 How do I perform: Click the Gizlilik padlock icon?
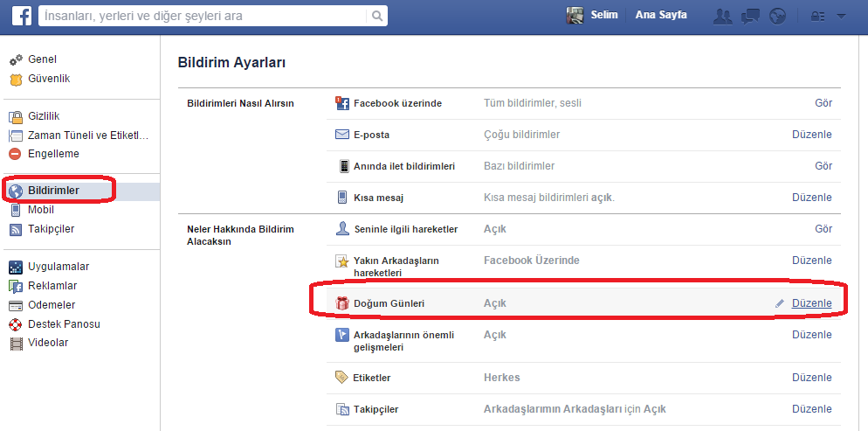pyautogui.click(x=16, y=117)
